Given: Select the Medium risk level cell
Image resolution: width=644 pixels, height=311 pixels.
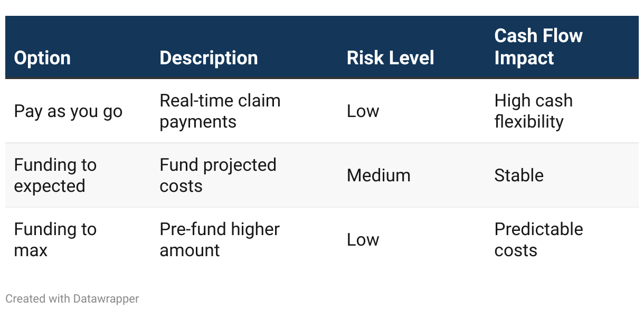Looking at the screenshot, I should pos(378,176).
